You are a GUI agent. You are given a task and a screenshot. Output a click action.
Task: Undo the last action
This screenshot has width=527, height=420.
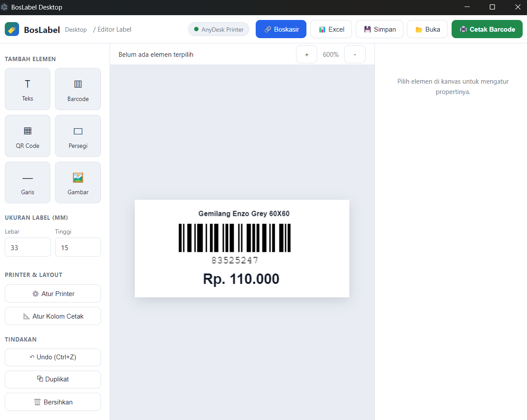tap(53, 357)
